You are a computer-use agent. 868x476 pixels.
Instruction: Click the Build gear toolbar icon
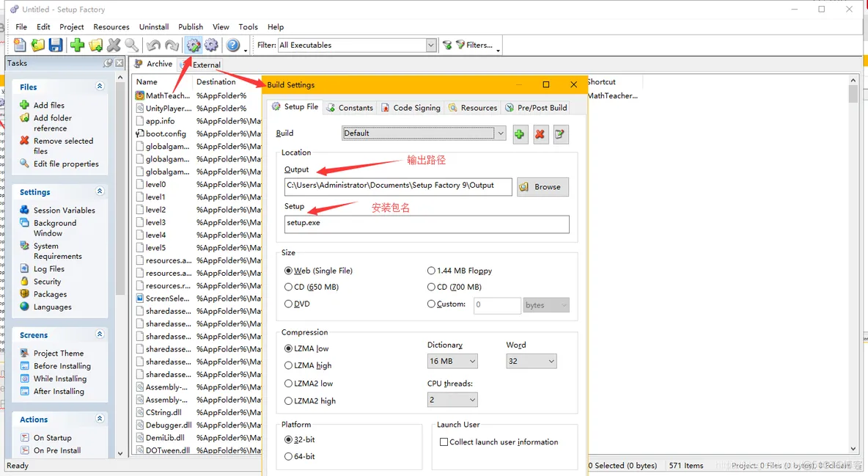211,45
